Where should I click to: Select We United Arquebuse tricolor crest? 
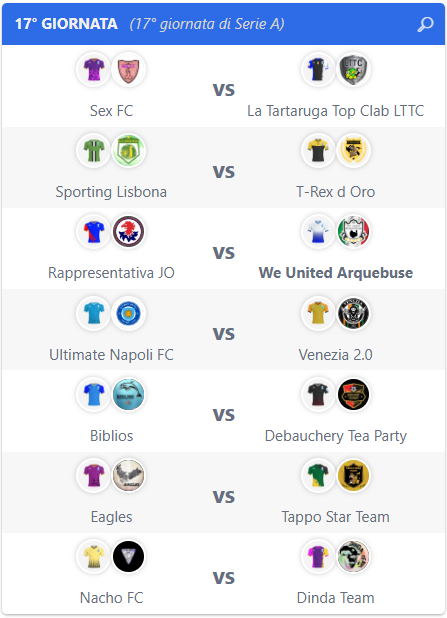353,232
